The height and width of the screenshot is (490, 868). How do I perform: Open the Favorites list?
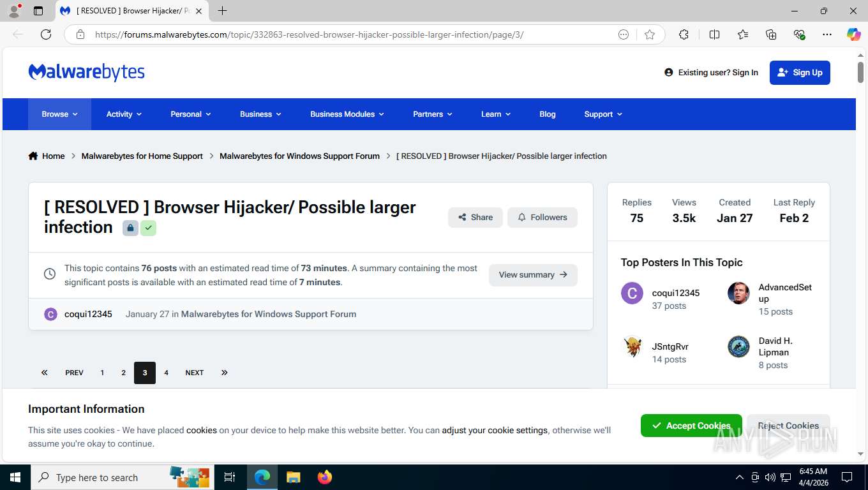(x=743, y=34)
